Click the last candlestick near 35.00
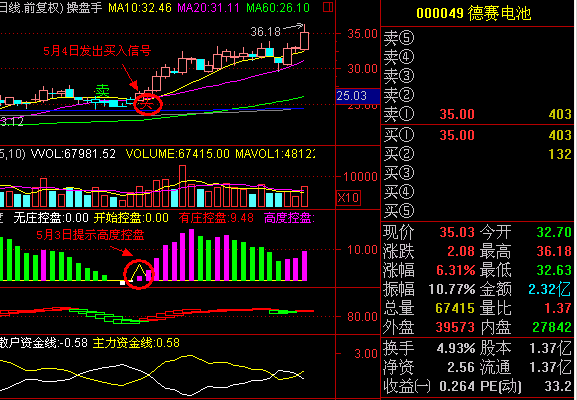 (x=304, y=39)
